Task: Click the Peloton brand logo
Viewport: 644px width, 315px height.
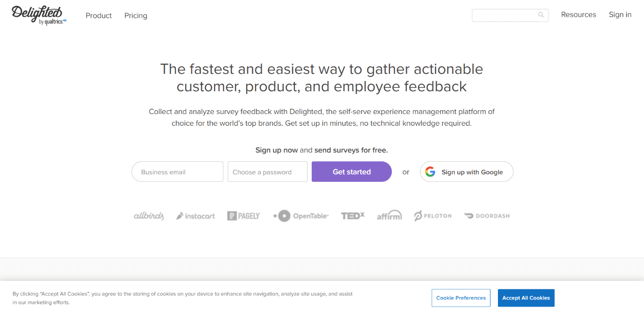Action: point(433,216)
